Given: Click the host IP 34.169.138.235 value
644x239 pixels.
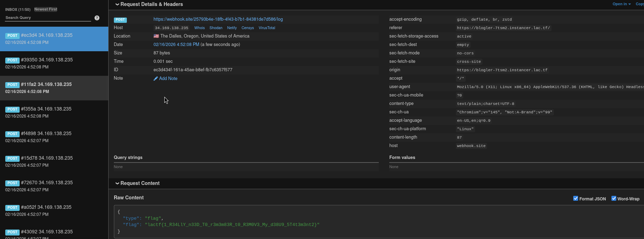Looking at the screenshot, I should click(172, 28).
